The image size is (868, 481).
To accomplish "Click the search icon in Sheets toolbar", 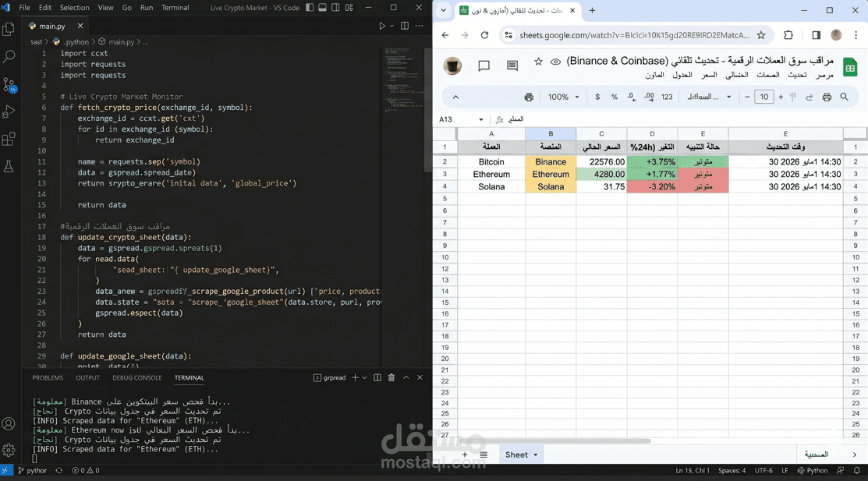I will pyautogui.click(x=844, y=97).
